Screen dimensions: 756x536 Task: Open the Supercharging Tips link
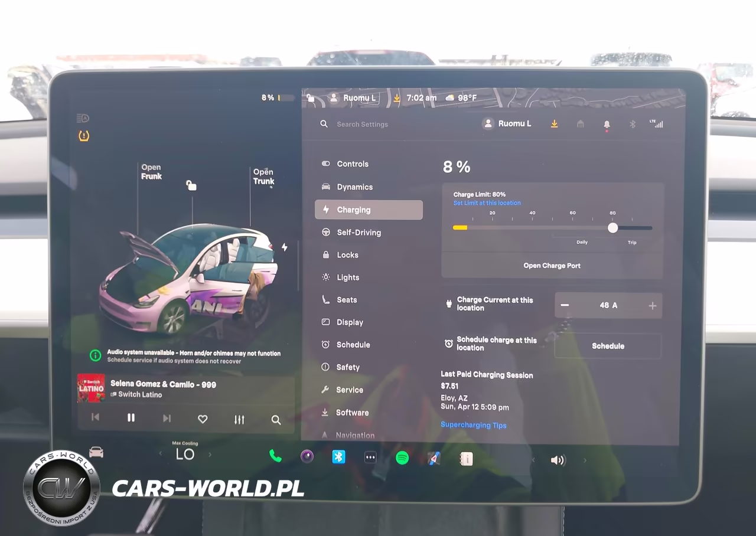click(x=474, y=425)
